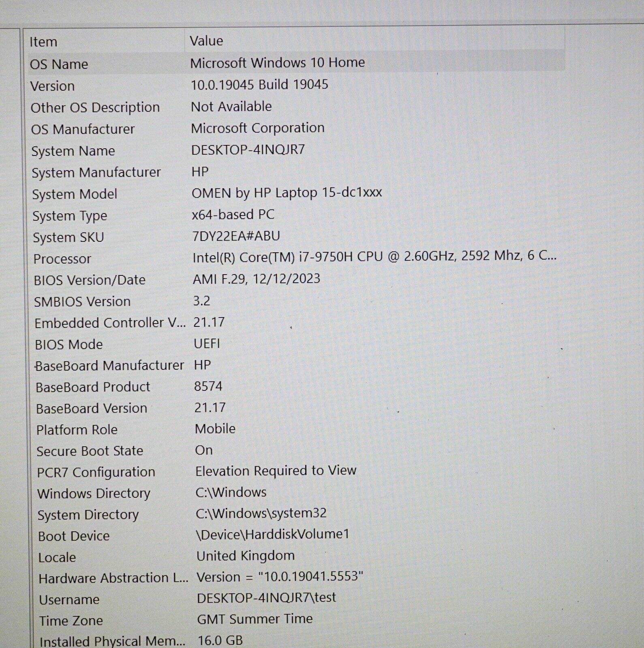Image resolution: width=644 pixels, height=648 pixels.
Task: Click the 'x64-based PC' value
Action: point(233,214)
